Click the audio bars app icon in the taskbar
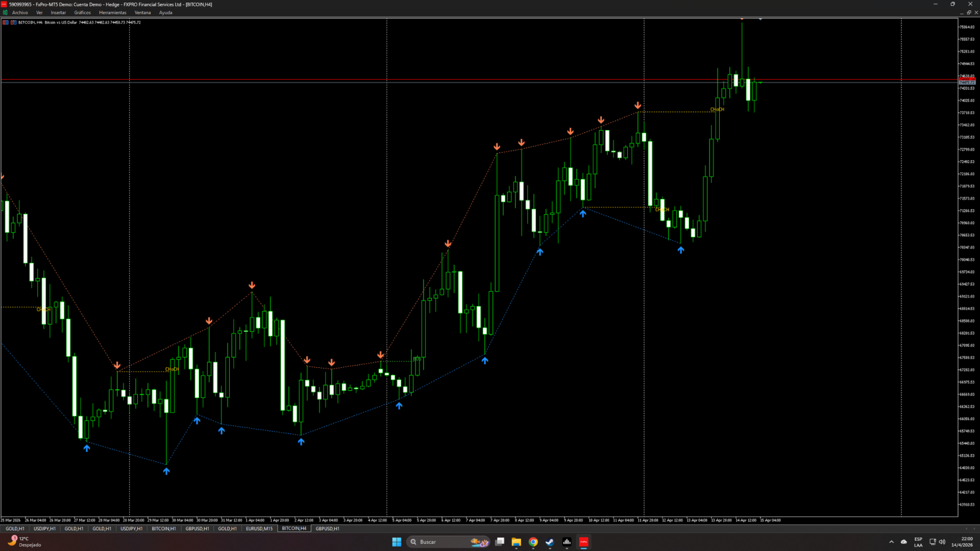 pos(567,542)
